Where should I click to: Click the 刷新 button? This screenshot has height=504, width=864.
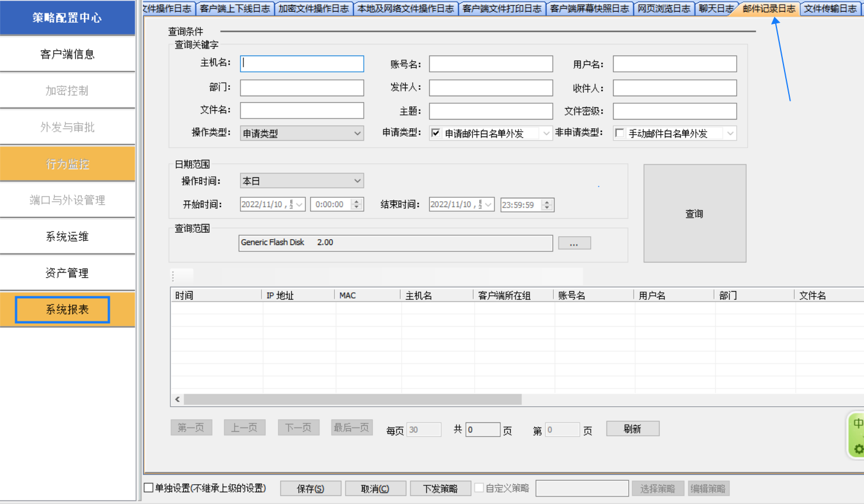pos(632,429)
